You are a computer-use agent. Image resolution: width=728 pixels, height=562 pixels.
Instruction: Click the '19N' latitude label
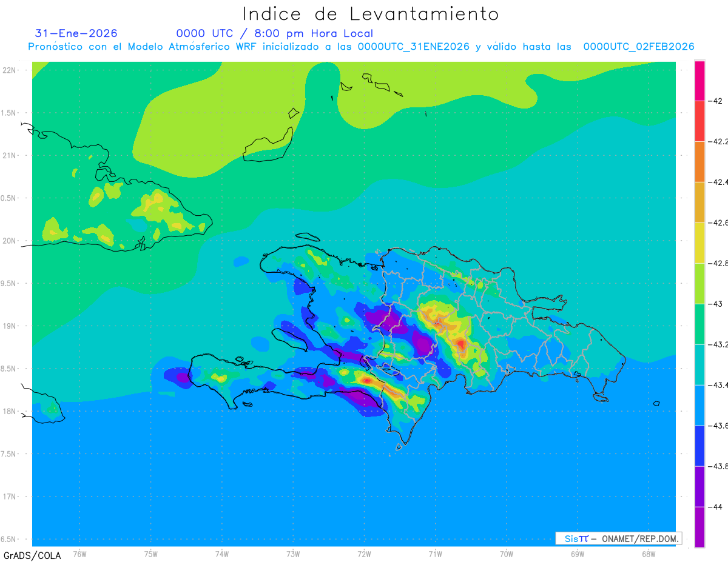coord(10,326)
